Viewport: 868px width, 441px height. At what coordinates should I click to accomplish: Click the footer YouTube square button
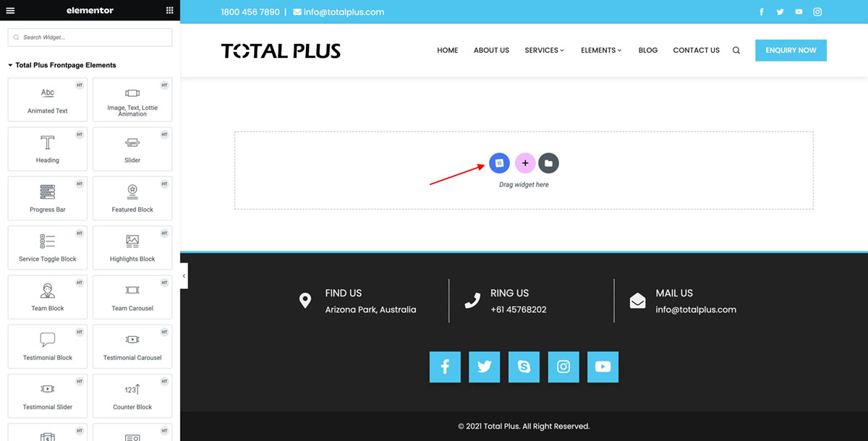tap(603, 367)
